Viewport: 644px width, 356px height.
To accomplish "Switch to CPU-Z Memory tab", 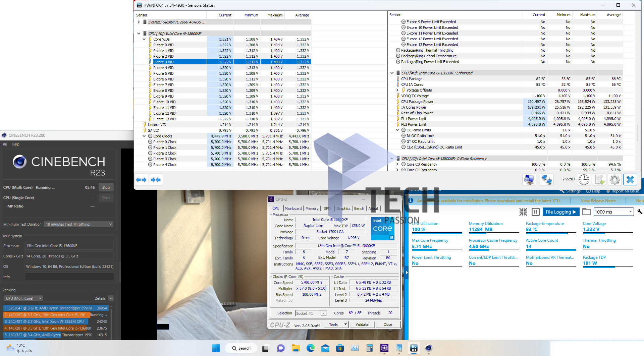I will tap(312, 209).
